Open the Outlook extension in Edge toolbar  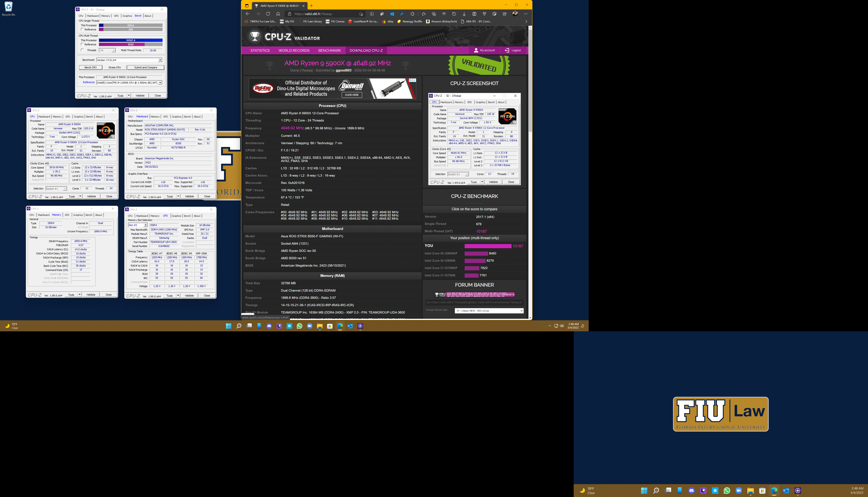point(392,14)
